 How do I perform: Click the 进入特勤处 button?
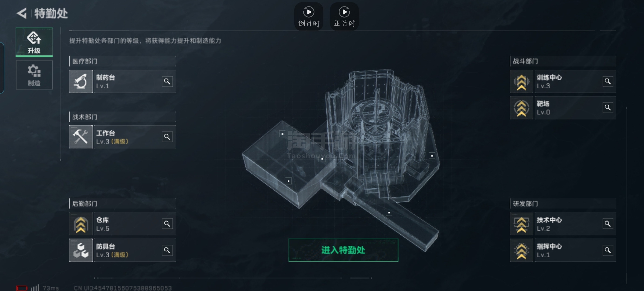(x=343, y=250)
